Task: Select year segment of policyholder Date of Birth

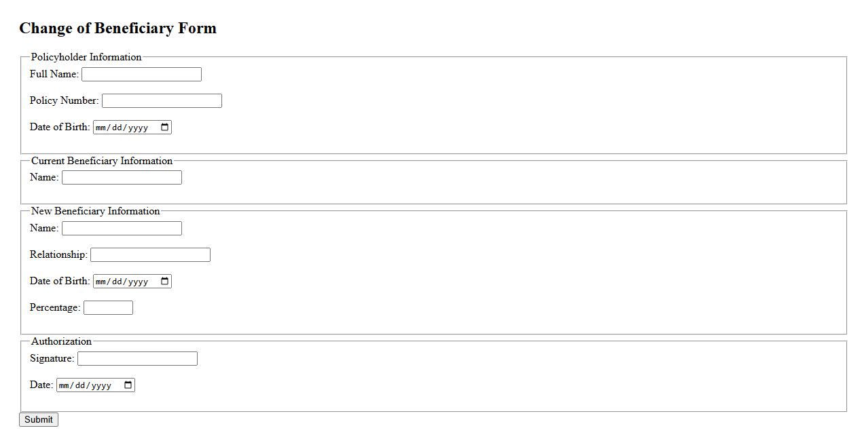Action: click(138, 128)
